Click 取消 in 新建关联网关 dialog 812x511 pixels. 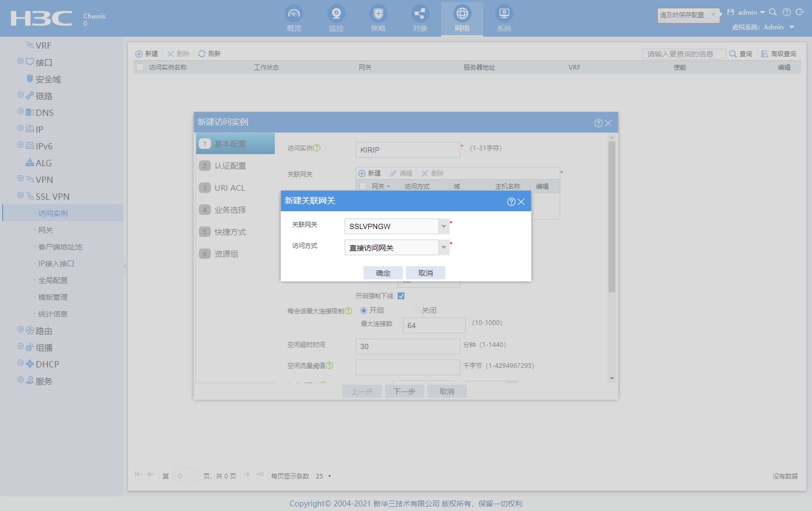click(425, 273)
